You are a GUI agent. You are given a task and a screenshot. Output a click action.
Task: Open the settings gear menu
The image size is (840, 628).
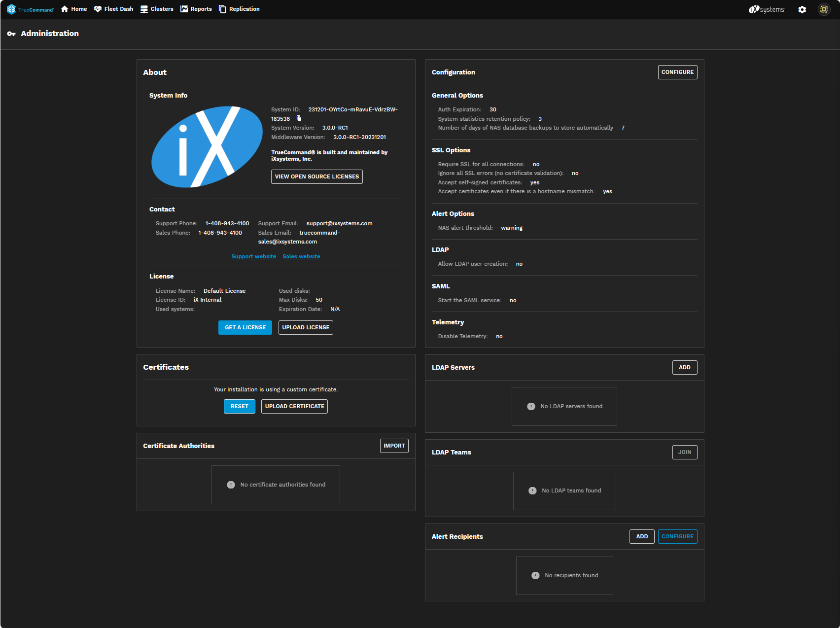click(x=802, y=9)
